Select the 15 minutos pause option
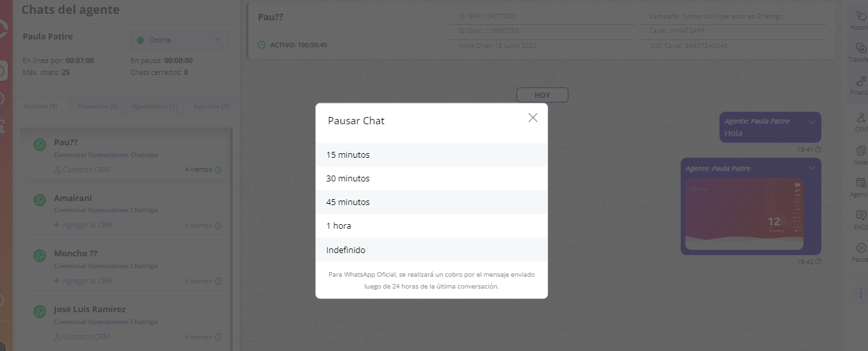Viewport: 868px width, 351px height. [x=431, y=155]
